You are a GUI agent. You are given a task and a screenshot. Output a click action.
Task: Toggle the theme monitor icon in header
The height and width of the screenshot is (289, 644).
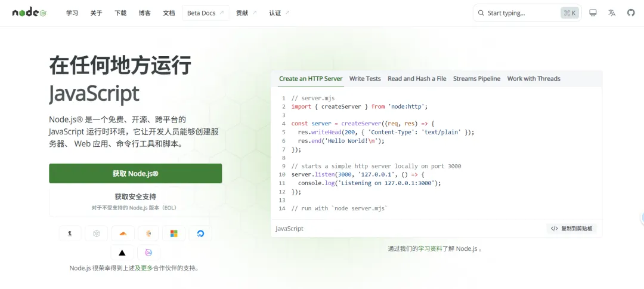(x=593, y=13)
